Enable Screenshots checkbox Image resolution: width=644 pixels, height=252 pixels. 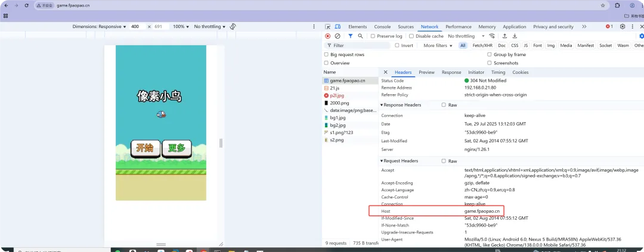(x=490, y=63)
